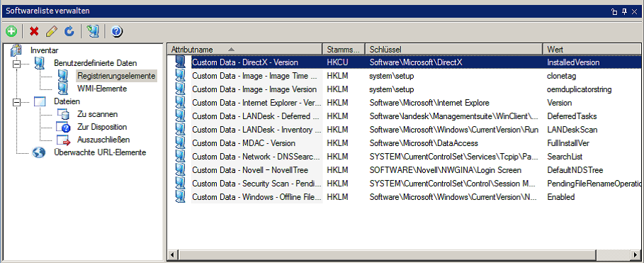Click the pencil edit icon
This screenshot has height=263, width=644.
(x=51, y=31)
